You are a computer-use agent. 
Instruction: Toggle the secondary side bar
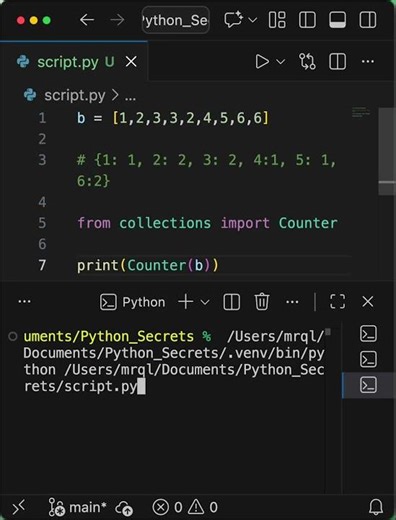pos(368,20)
